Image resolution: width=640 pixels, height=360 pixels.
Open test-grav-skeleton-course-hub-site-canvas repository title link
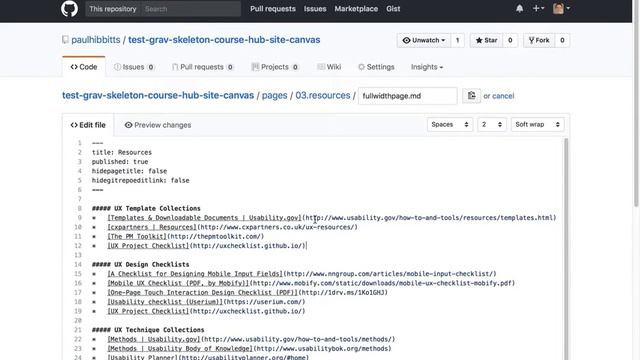(x=224, y=40)
